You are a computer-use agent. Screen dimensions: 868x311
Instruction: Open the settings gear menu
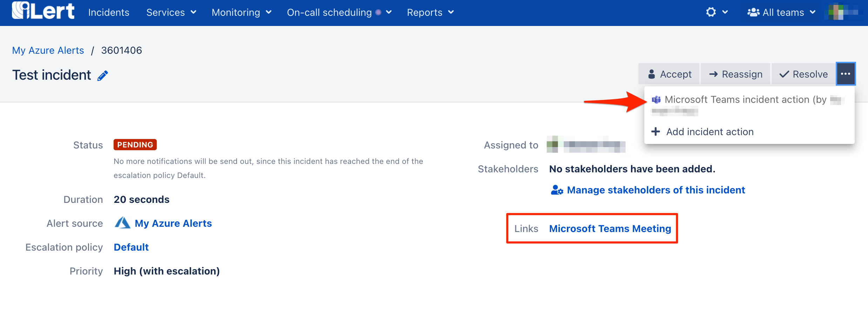[x=711, y=12]
